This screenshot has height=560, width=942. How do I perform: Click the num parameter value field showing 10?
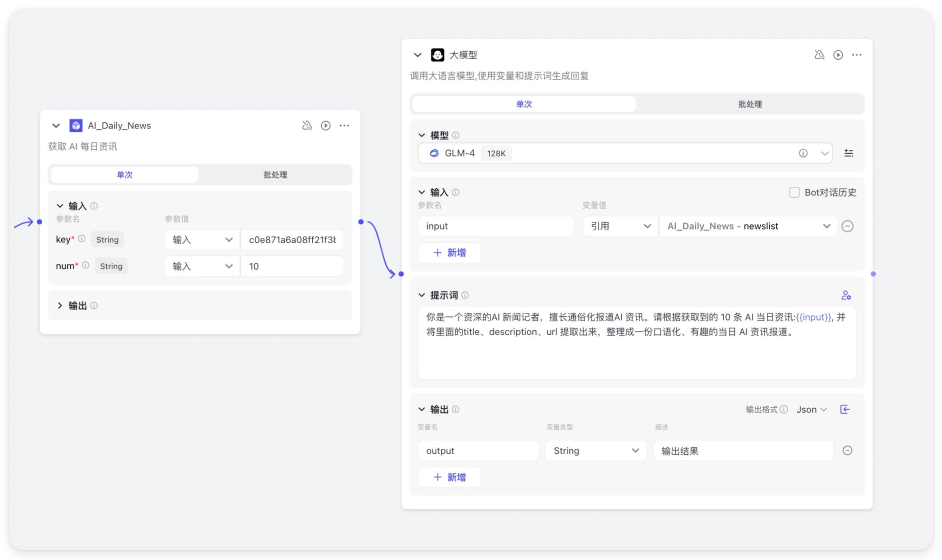pyautogui.click(x=291, y=266)
